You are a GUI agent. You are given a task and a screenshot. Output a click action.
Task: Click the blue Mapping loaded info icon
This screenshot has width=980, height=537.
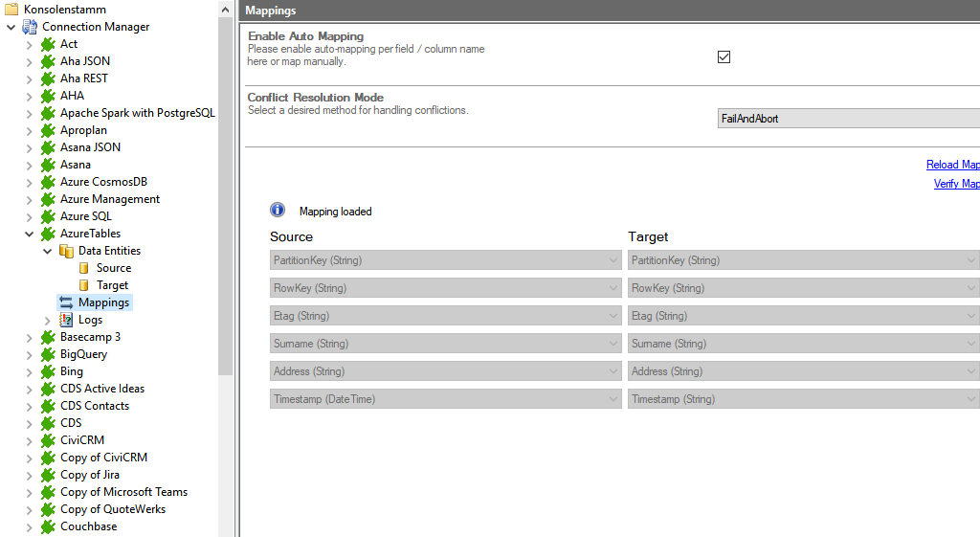278,211
